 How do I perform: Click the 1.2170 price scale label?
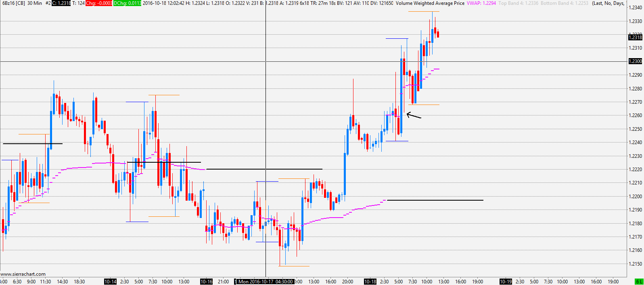(x=636, y=237)
